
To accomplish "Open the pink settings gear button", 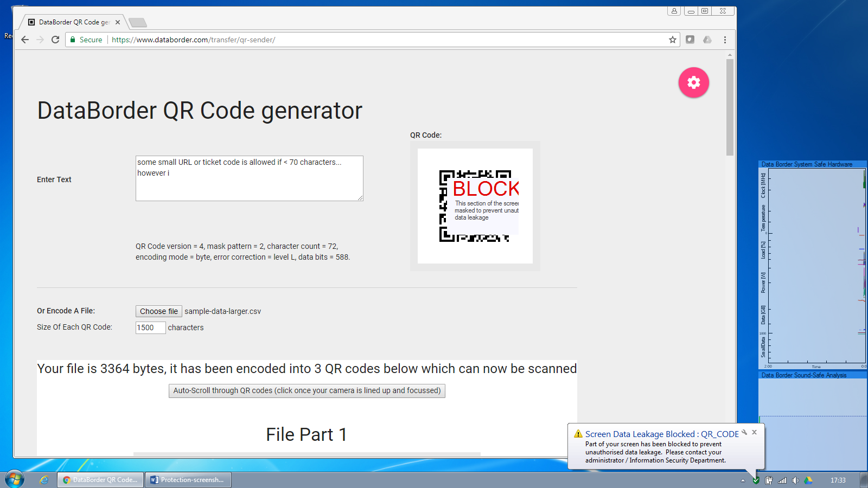I will pos(693,82).
